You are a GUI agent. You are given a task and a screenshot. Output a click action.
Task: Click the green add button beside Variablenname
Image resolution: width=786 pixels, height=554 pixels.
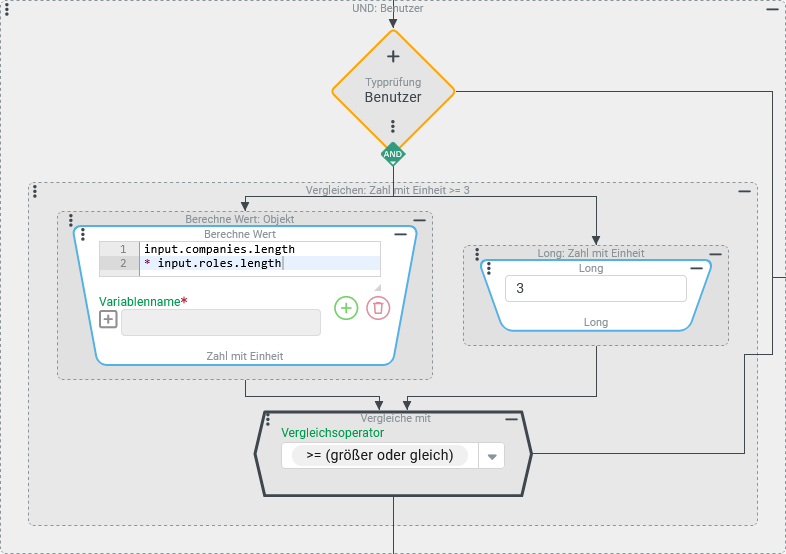pyautogui.click(x=346, y=308)
